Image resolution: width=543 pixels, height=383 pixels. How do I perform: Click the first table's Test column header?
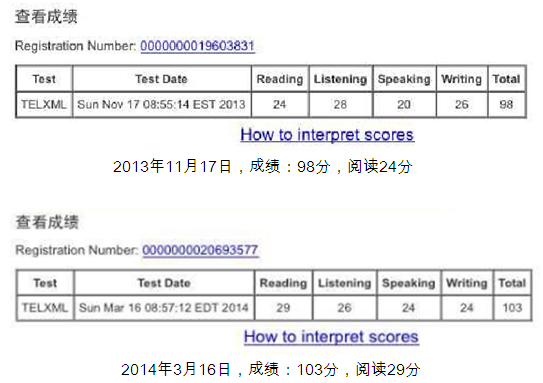44,79
